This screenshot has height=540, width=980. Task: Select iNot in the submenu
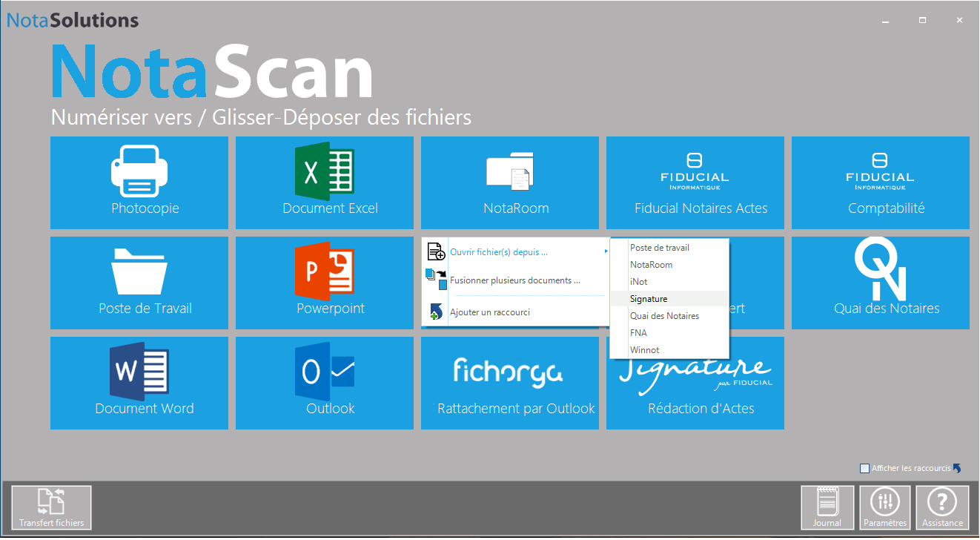pos(669,282)
